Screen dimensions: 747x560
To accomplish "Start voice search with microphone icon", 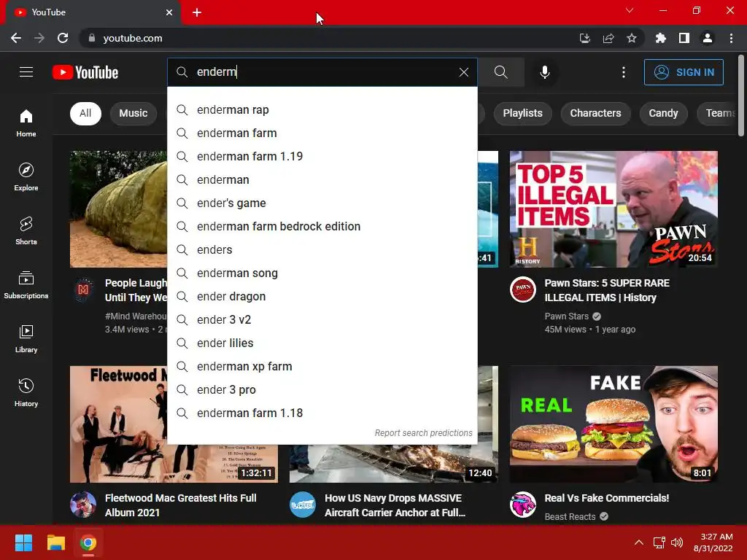I will pyautogui.click(x=544, y=72).
